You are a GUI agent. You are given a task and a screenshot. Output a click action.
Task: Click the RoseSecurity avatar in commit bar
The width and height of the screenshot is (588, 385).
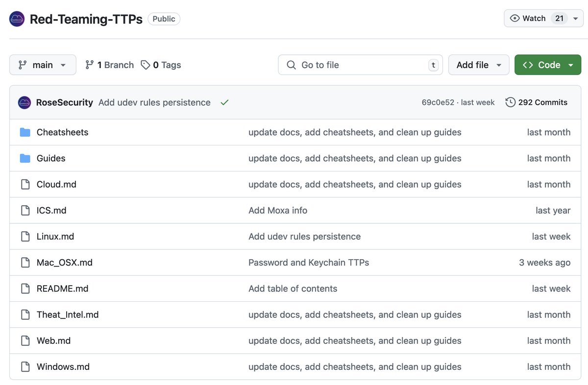pyautogui.click(x=24, y=102)
